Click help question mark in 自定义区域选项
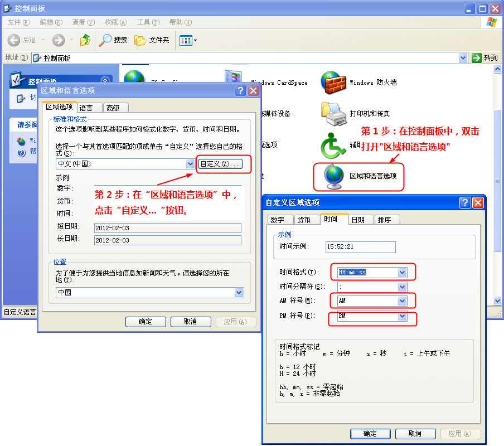The width and height of the screenshot is (504, 446). coord(466,202)
